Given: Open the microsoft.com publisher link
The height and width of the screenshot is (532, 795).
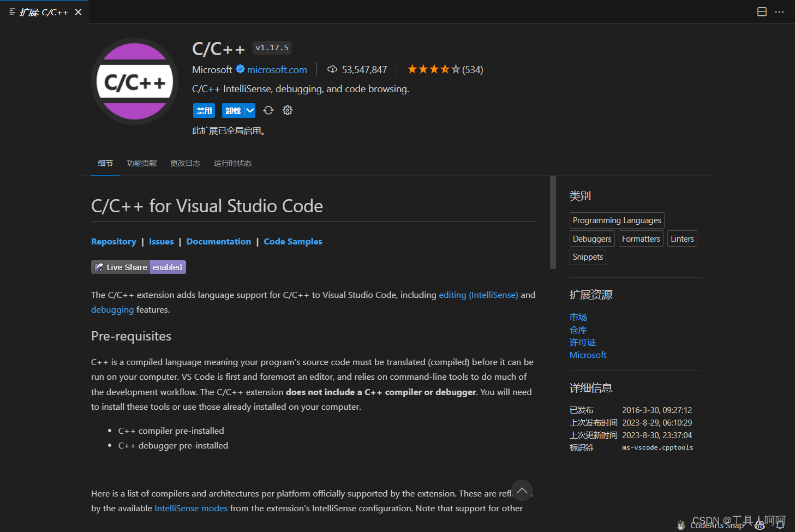Looking at the screenshot, I should pos(277,69).
